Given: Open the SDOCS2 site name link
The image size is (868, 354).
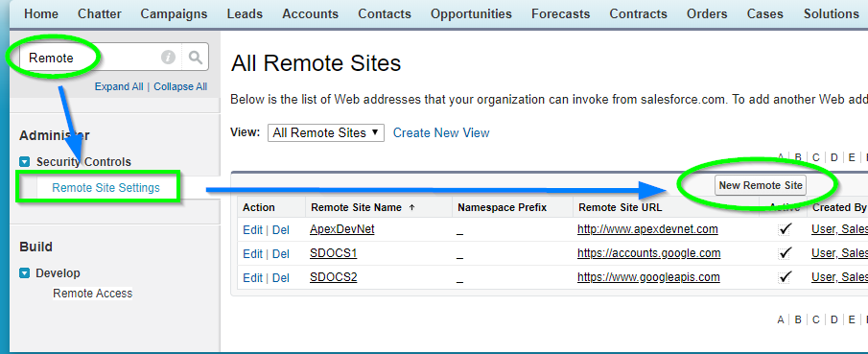Looking at the screenshot, I should click(x=333, y=277).
